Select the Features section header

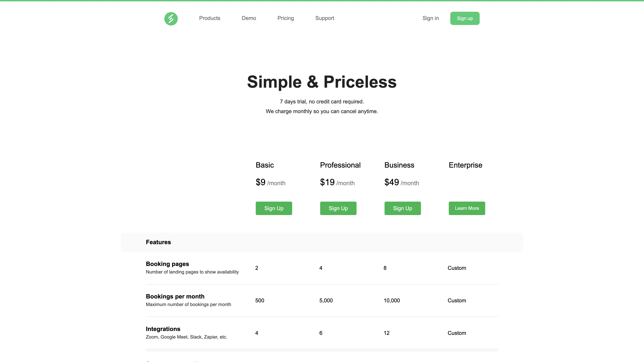pyautogui.click(x=158, y=242)
